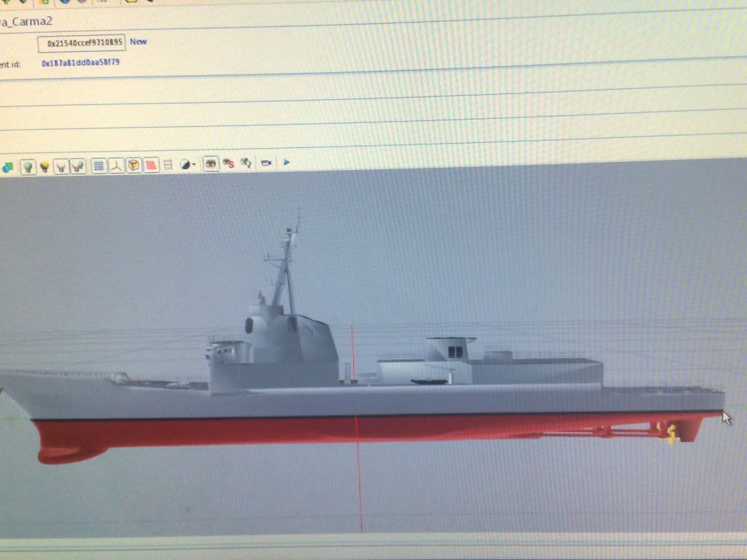Viewport: 747px width, 560px height.
Task: Toggle the orange cube bounding box button
Action: coord(134,165)
